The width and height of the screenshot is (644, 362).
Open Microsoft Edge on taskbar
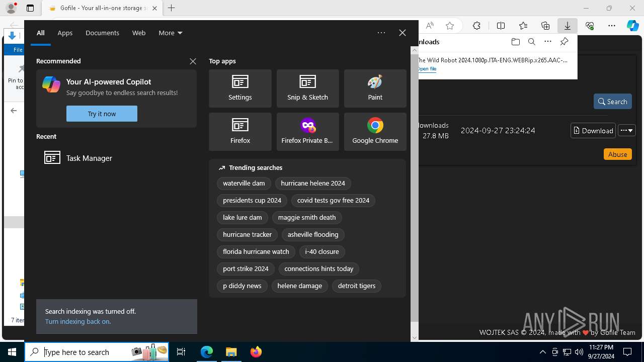(207, 352)
